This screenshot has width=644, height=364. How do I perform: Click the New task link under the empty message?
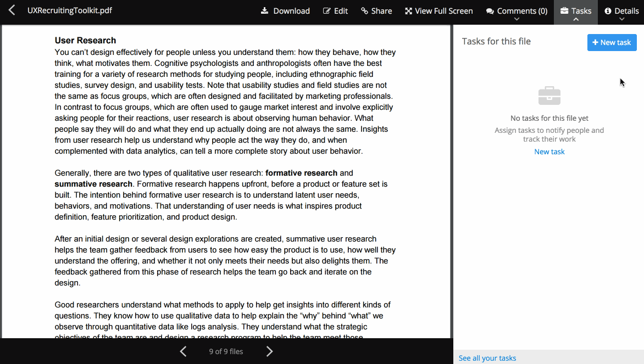click(549, 152)
